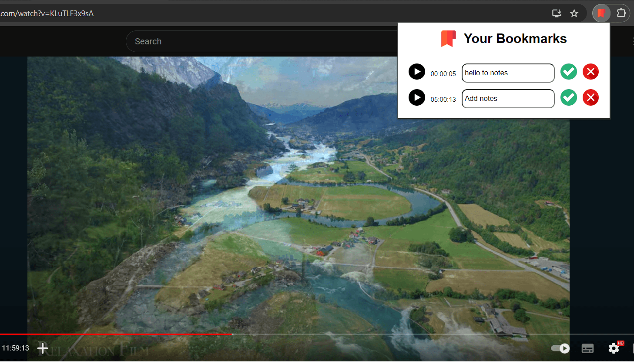
Task: Click the install app icon in the address bar
Action: pos(557,13)
